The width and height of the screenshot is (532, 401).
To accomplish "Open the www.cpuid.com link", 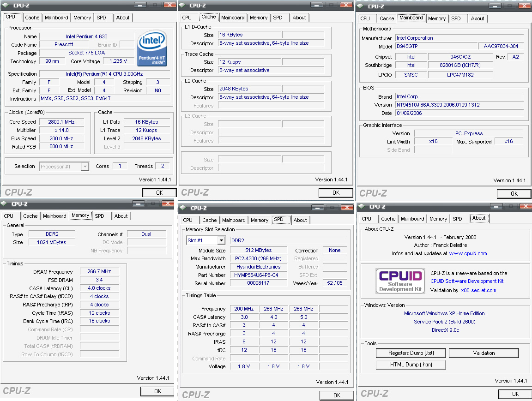I will pyautogui.click(x=468, y=253).
